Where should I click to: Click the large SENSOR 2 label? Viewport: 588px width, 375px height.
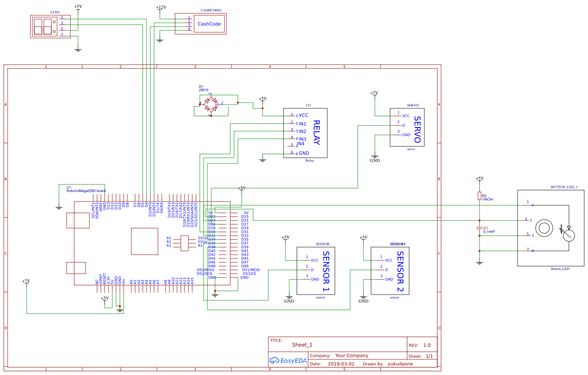pyautogui.click(x=400, y=271)
